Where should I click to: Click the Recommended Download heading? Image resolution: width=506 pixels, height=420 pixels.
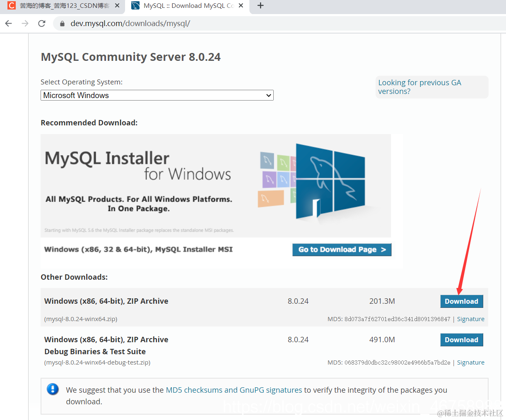[89, 123]
